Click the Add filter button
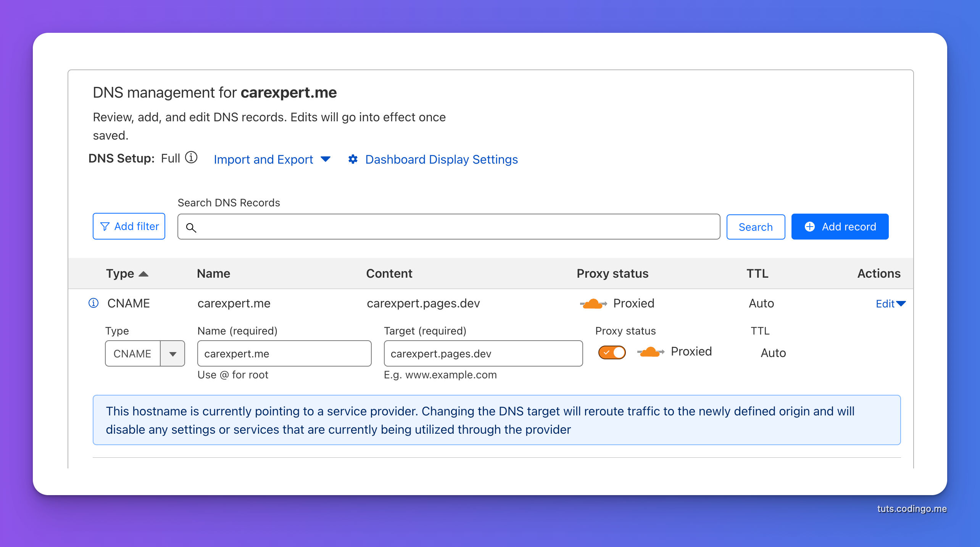The image size is (980, 547). (129, 226)
